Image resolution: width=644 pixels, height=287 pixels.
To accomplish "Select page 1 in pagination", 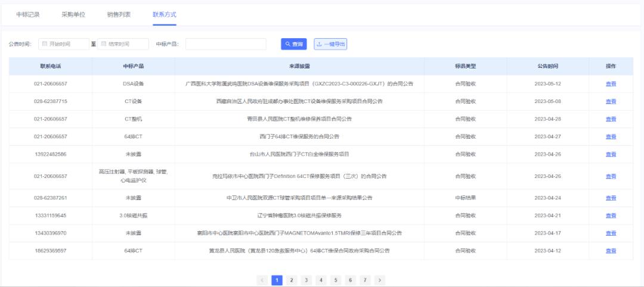I will click(x=277, y=280).
